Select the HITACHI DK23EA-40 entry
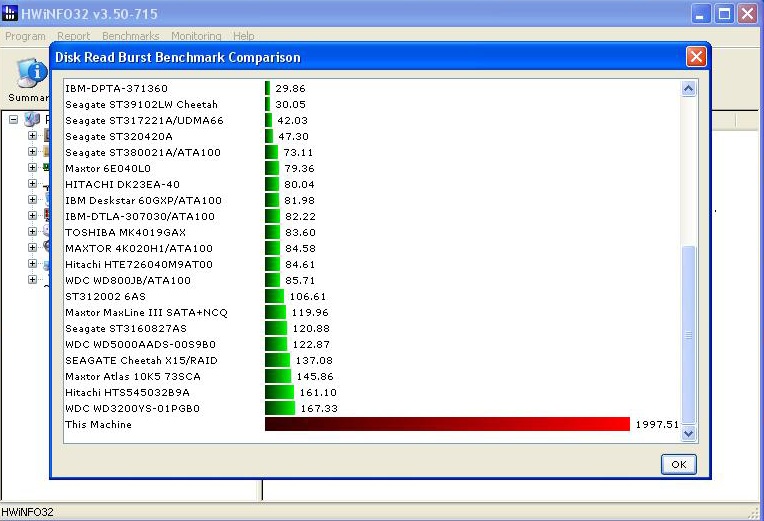The height and width of the screenshot is (521, 764). [x=122, y=185]
